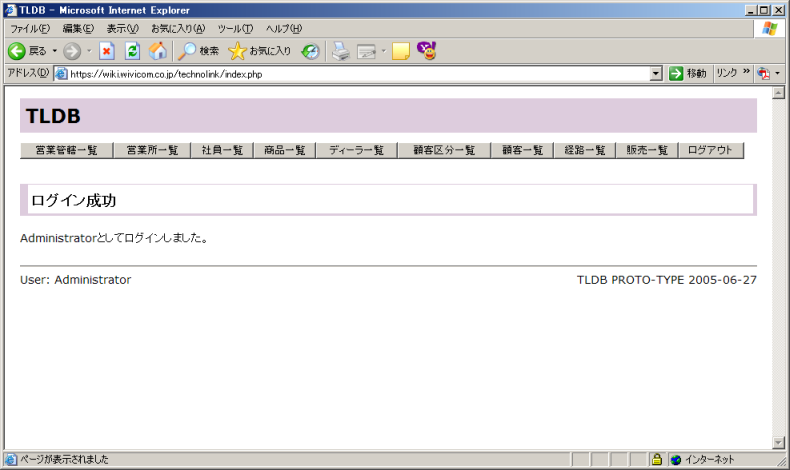Screen dimensions: 790x470
Task: Open the Back button history dropdown arrow
Action: tap(55, 51)
